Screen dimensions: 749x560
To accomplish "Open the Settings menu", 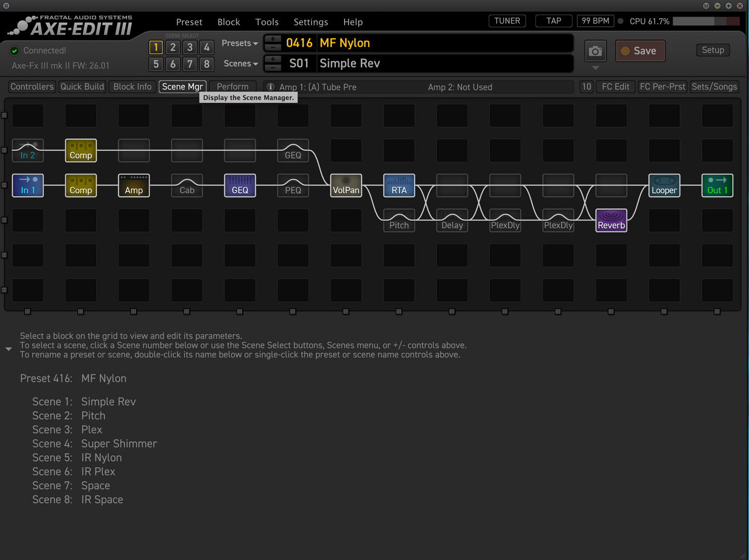I will coord(311,22).
